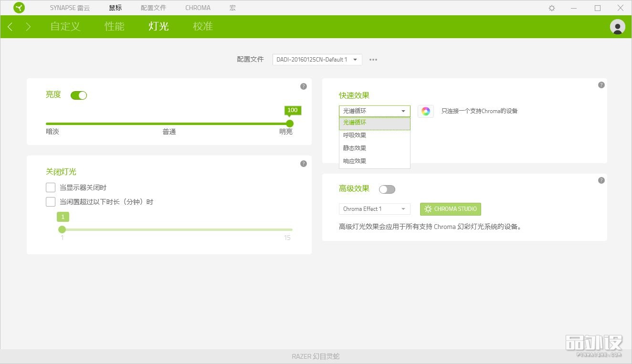Open the CHROMA top menu item
The image size is (632, 364).
198,8
